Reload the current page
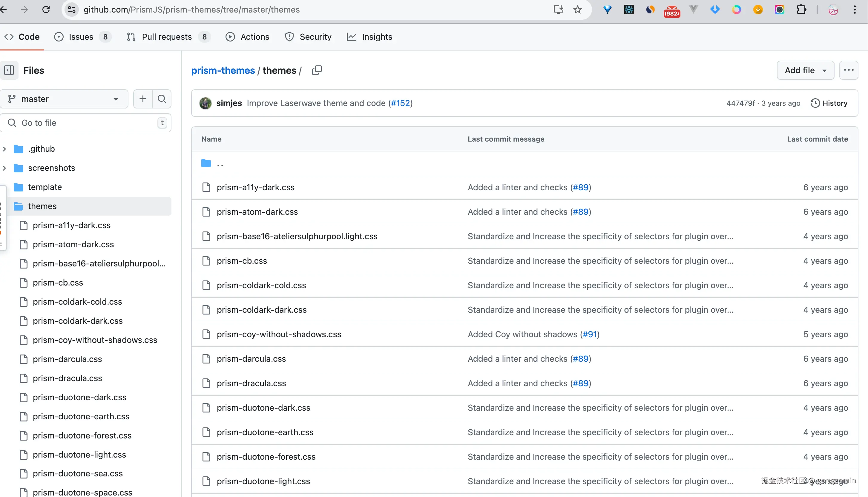Screen dimensions: 868x497 pos(46,10)
